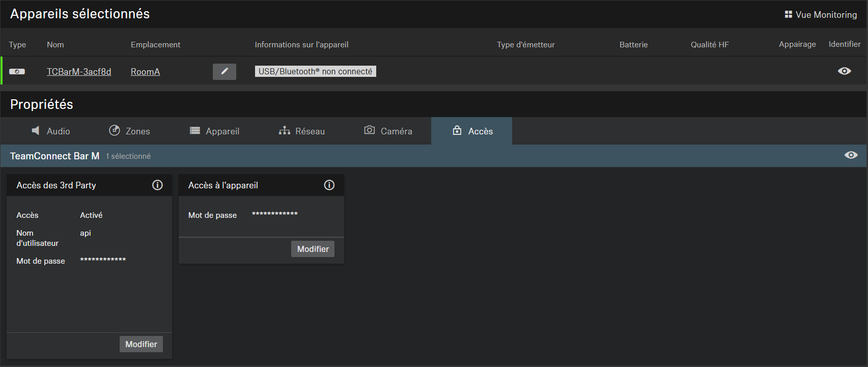Show info for Accès à l'appareil
Viewport: 868px width, 367px height.
click(329, 185)
